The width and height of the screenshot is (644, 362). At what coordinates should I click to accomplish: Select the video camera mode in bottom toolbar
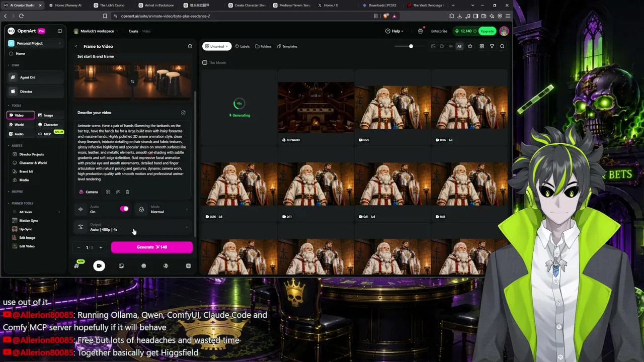coord(99,266)
